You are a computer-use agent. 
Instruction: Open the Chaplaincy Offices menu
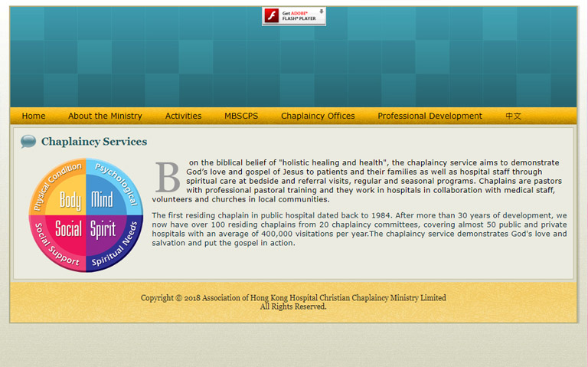tap(318, 116)
